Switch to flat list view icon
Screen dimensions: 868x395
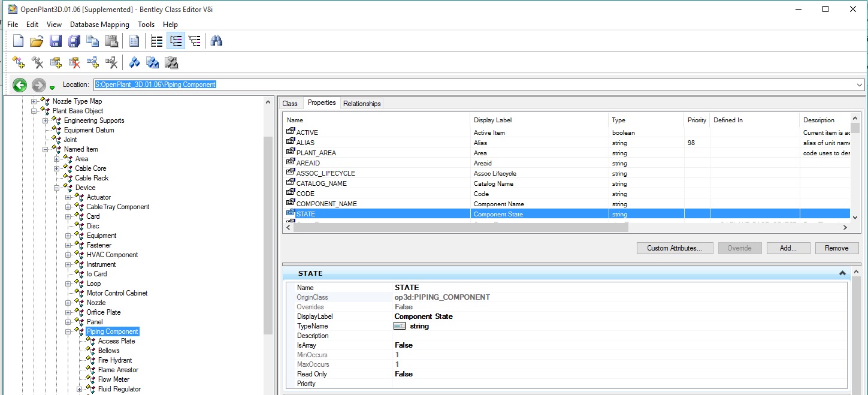click(157, 41)
